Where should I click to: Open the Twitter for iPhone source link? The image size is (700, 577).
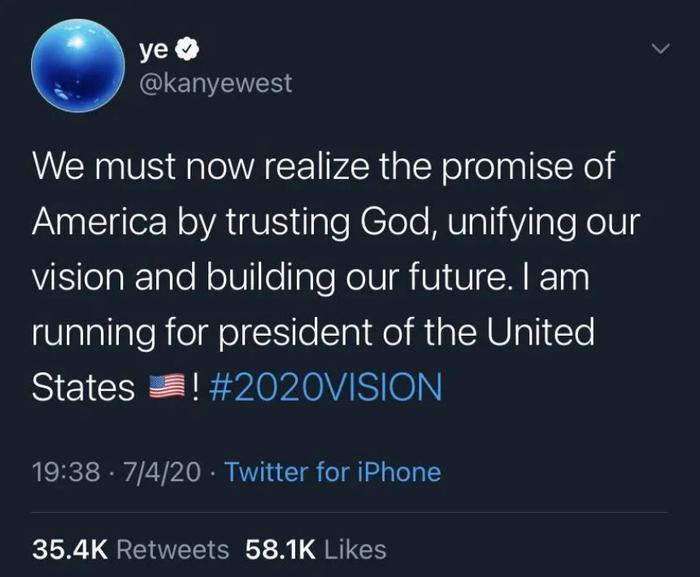333,472
